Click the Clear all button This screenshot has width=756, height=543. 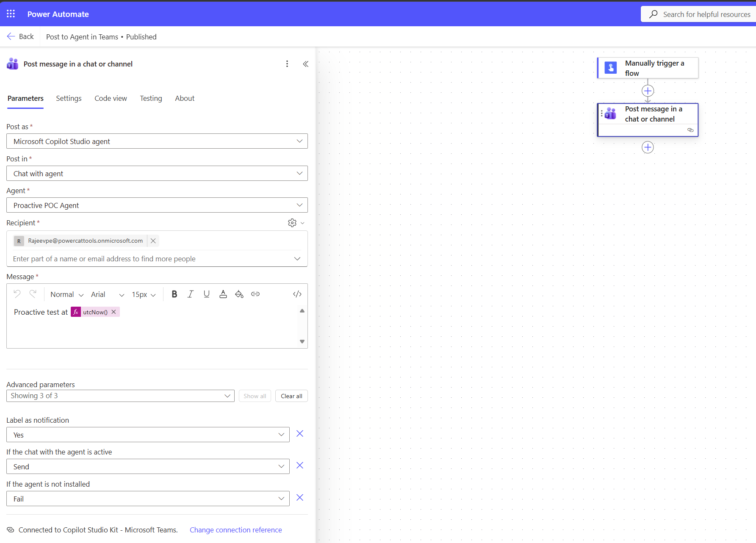291,396
